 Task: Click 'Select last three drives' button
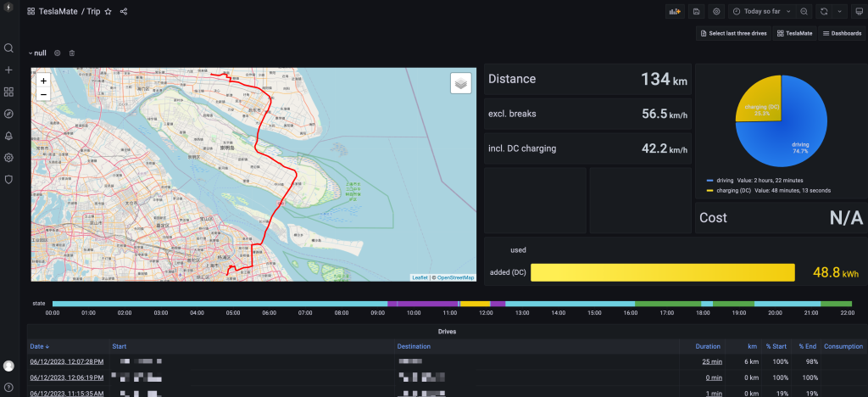[x=732, y=33]
